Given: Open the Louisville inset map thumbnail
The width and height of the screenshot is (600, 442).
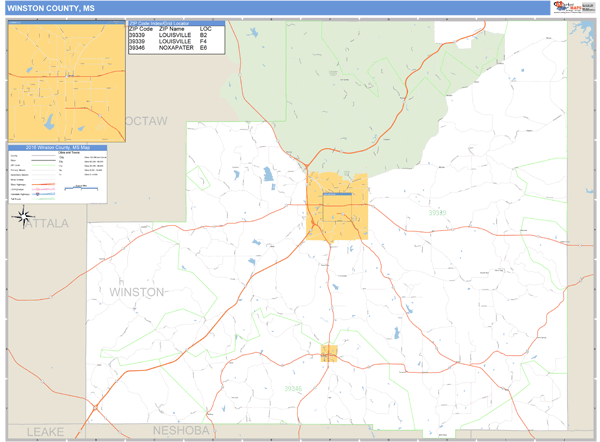Looking at the screenshot, I should coord(67,82).
